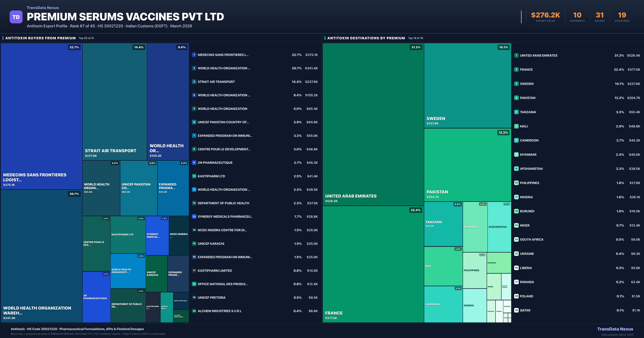
Task: Click the Kastipharm Limited list entry
Action: [x=215, y=271]
